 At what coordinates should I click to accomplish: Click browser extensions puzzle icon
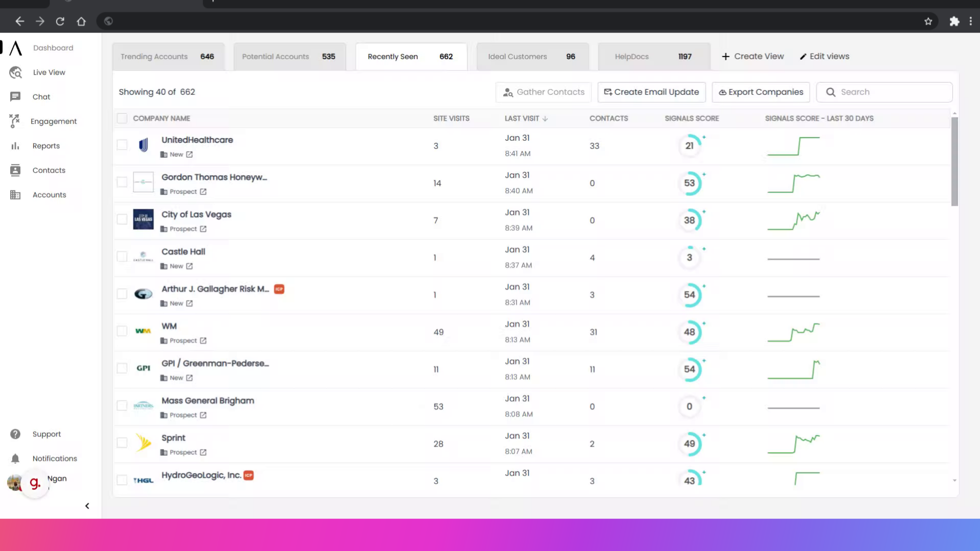coord(954,21)
